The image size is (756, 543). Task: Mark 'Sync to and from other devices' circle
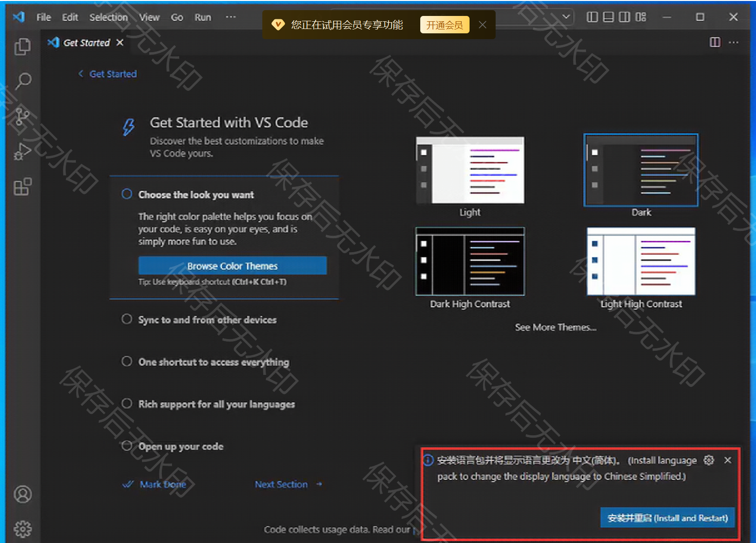[x=127, y=319]
